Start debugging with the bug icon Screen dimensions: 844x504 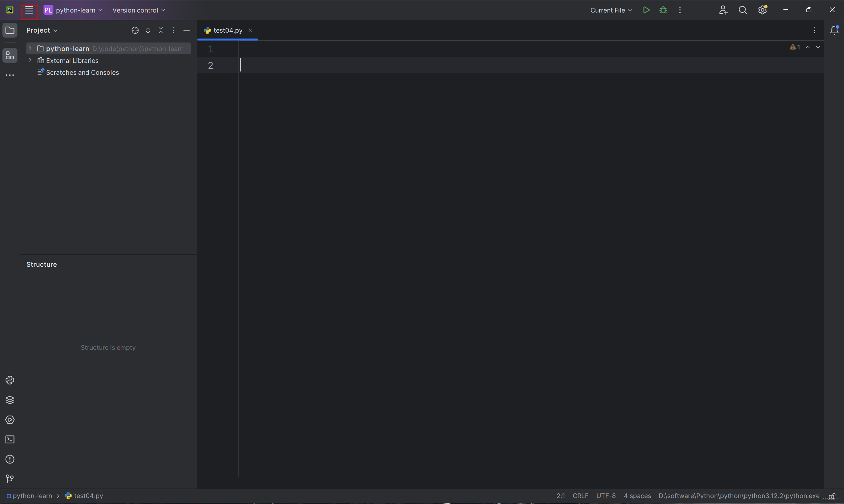[x=663, y=10]
